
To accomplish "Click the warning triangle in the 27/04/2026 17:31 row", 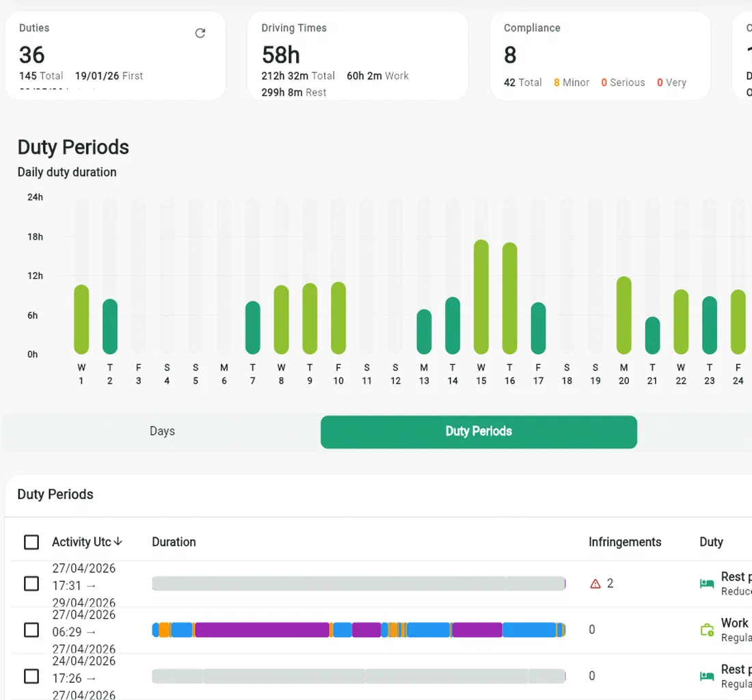I will pyautogui.click(x=595, y=584).
